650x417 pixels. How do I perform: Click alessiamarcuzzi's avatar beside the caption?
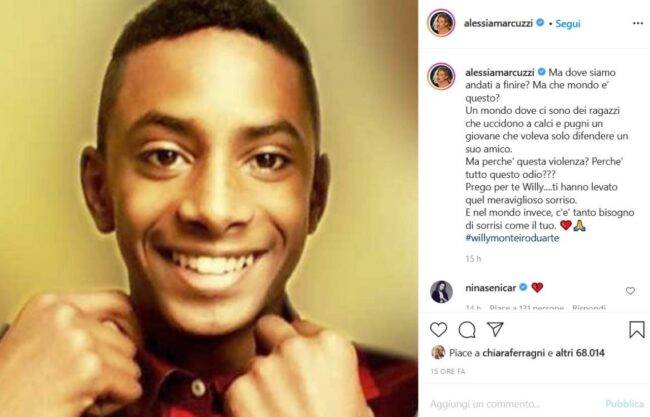tap(441, 77)
